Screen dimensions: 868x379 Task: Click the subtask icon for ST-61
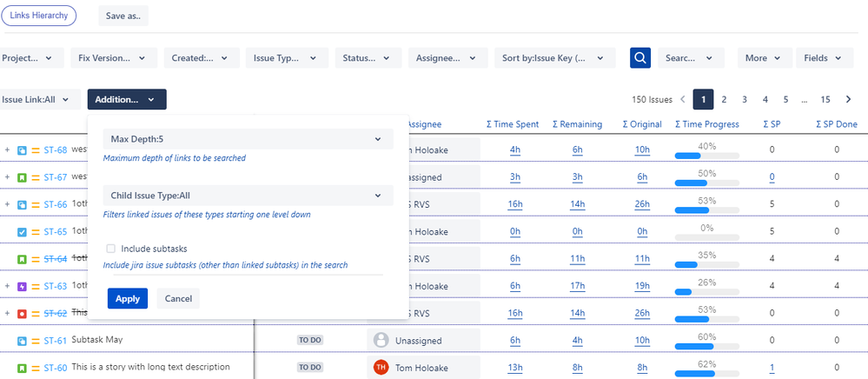click(x=23, y=341)
